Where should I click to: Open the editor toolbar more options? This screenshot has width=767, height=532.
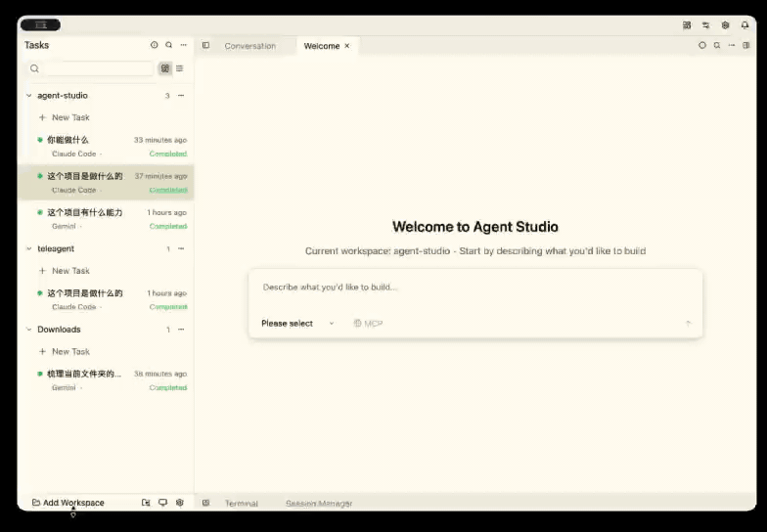(732, 45)
